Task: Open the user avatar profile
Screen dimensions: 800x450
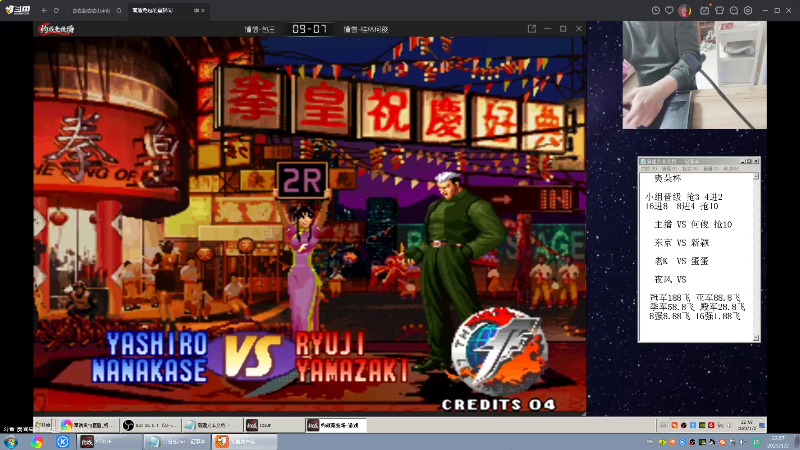Action: click(685, 10)
